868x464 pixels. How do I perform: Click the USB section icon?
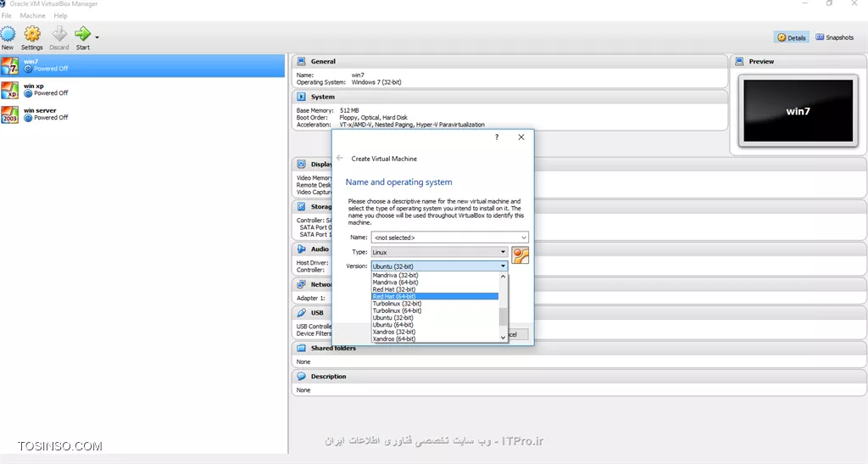(301, 313)
